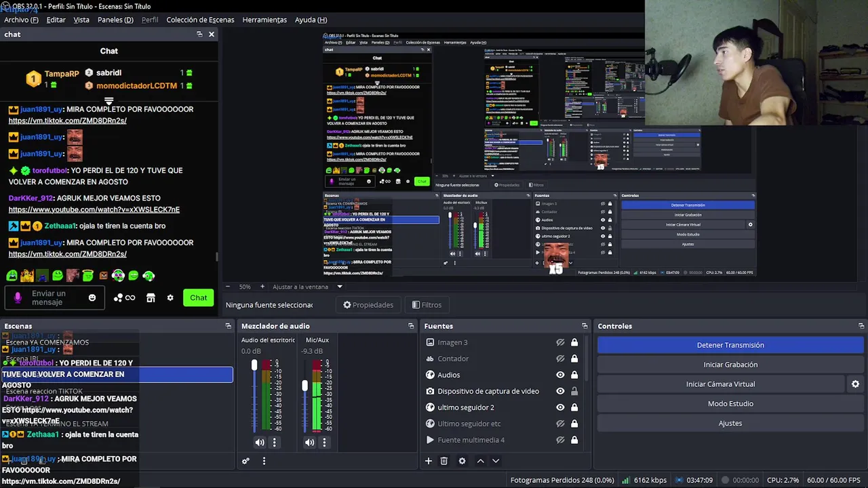Image resolution: width=868 pixels, height=488 pixels.
Task: Show the Ultimo seguidor etc source
Action: [x=560, y=424]
